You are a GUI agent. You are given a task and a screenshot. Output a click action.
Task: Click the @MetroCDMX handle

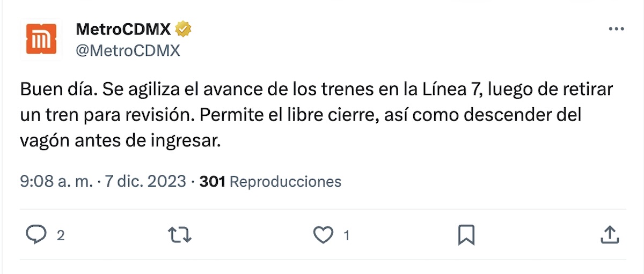click(x=128, y=50)
